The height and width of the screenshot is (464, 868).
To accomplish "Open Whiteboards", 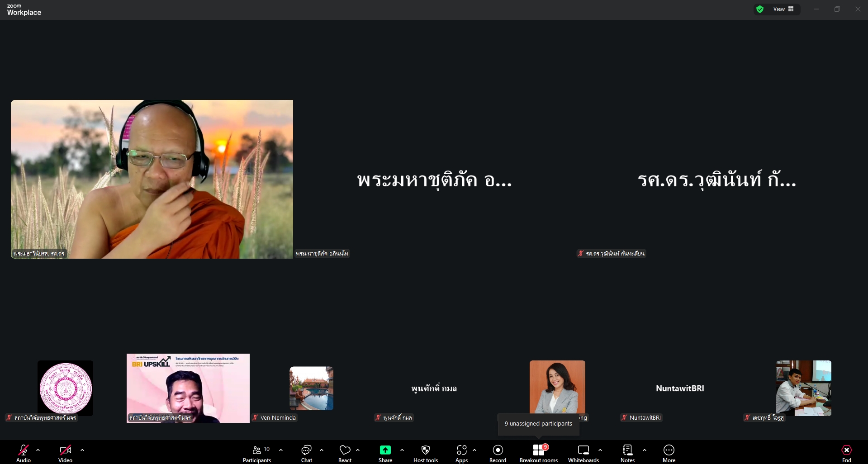I will [x=583, y=453].
